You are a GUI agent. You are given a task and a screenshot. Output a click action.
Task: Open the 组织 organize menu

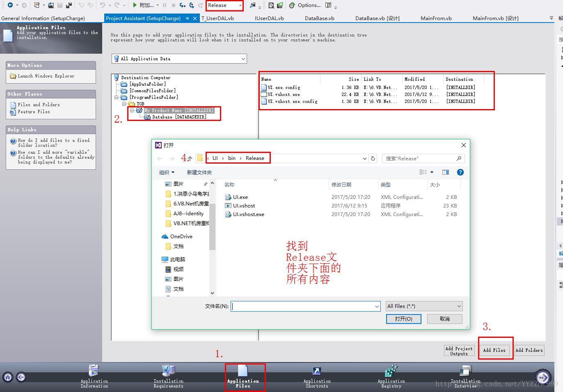(x=167, y=172)
